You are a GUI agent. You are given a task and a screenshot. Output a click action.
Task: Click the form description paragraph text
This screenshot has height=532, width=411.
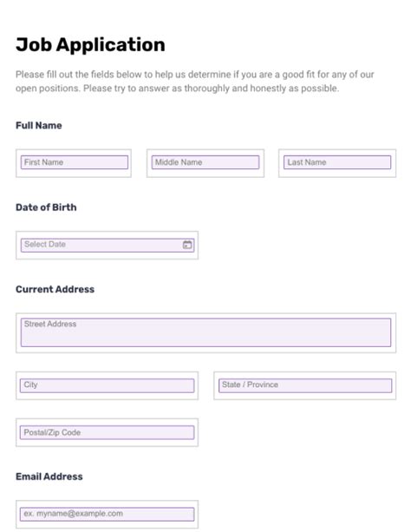[x=195, y=82]
